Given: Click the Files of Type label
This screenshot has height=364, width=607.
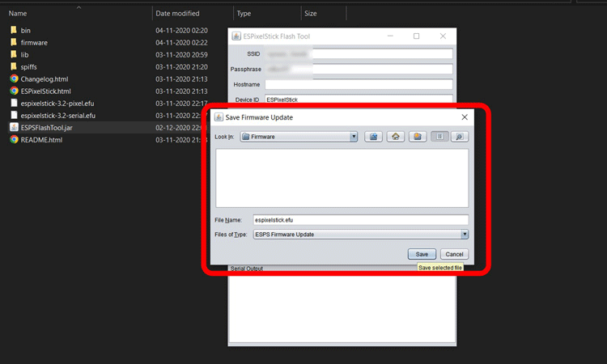Looking at the screenshot, I should pos(231,235).
